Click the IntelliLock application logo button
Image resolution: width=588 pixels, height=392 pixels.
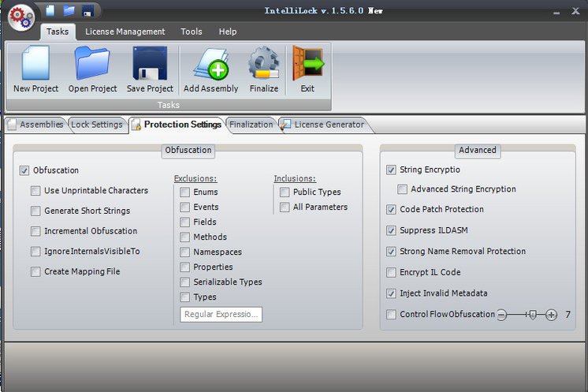tap(21, 16)
